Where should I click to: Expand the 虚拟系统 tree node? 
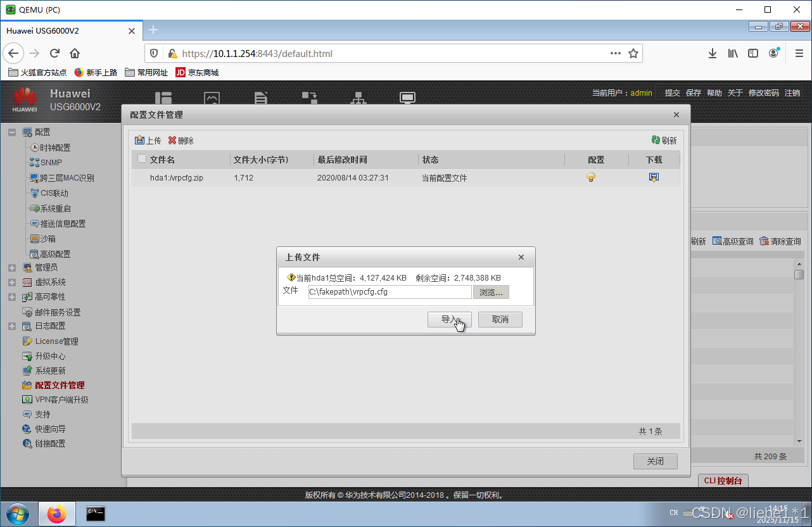tap(12, 282)
